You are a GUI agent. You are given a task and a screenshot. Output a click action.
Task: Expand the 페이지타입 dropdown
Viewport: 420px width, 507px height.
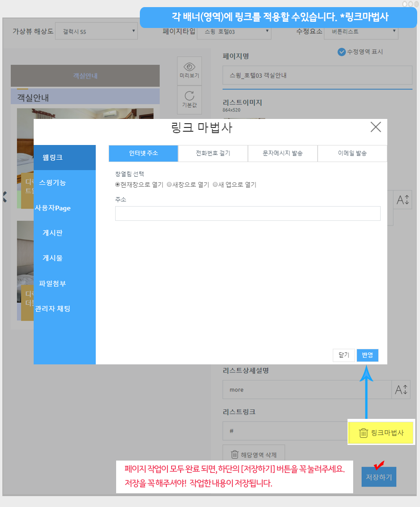tap(234, 32)
